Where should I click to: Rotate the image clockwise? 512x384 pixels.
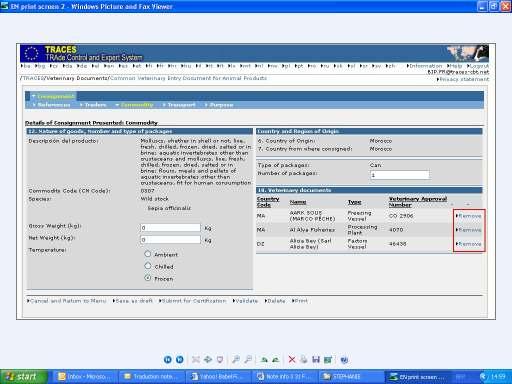tap(264, 359)
